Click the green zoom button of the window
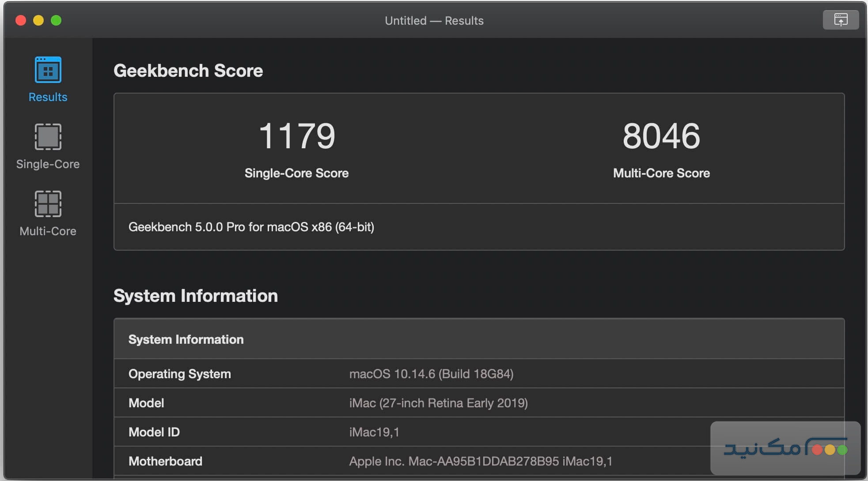Viewport: 868px width, 481px height. coord(57,20)
